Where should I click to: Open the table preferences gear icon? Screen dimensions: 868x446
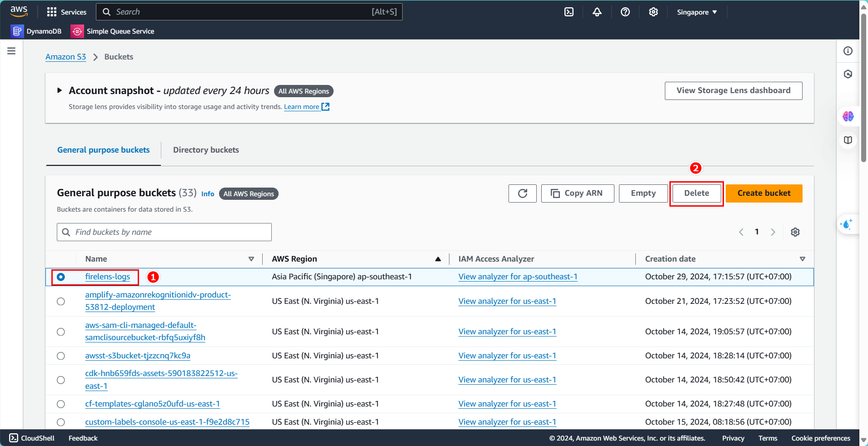tap(795, 232)
